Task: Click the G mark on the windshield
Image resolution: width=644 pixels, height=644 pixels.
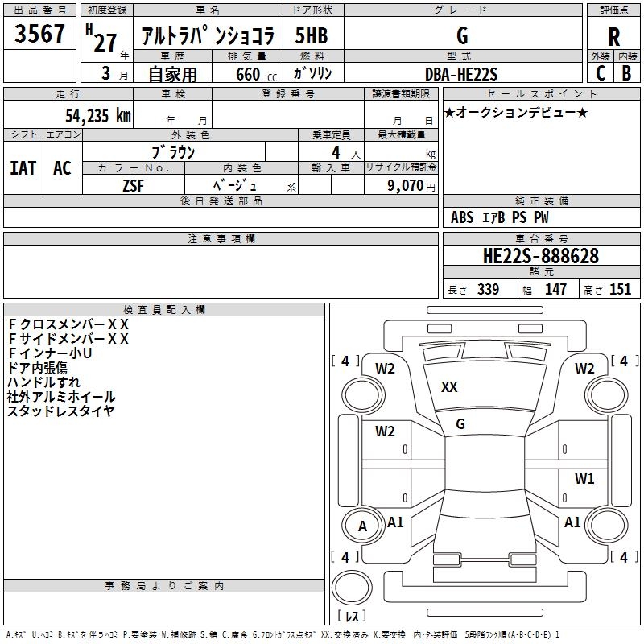Action: tap(460, 424)
